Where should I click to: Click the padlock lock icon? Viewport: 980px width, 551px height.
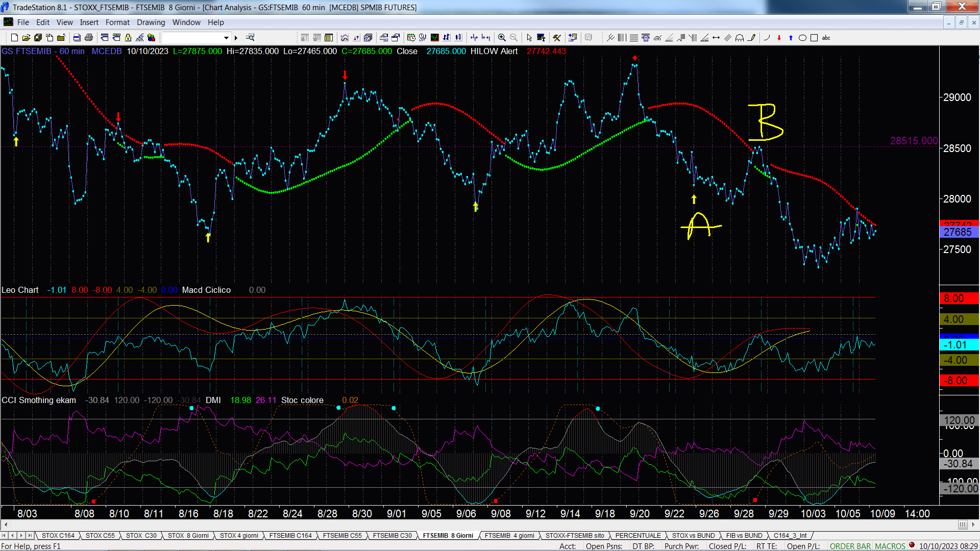pos(128,38)
